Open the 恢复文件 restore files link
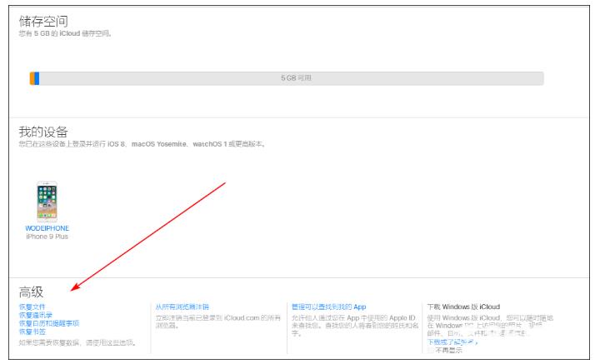595x364 pixels. pyautogui.click(x=32, y=307)
